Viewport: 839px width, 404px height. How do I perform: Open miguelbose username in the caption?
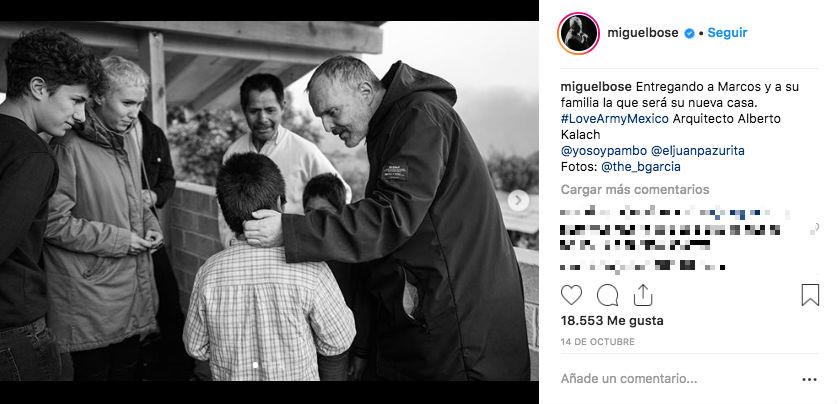596,87
